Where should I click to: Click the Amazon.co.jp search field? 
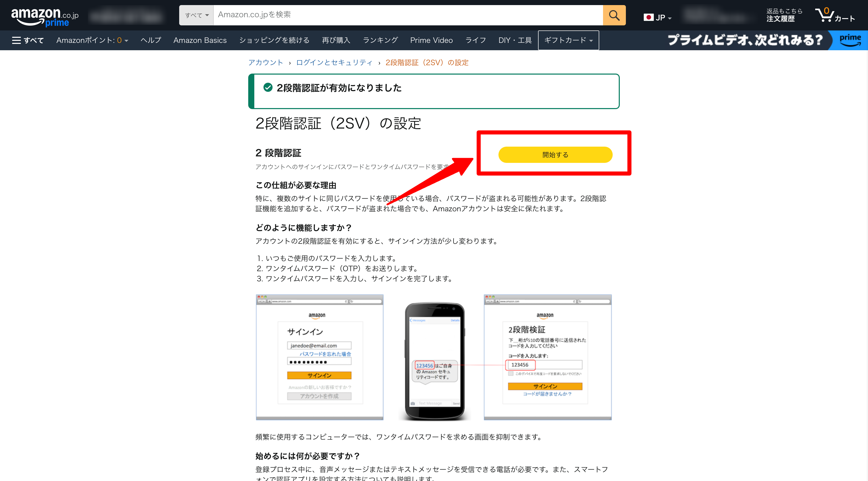[408, 15]
